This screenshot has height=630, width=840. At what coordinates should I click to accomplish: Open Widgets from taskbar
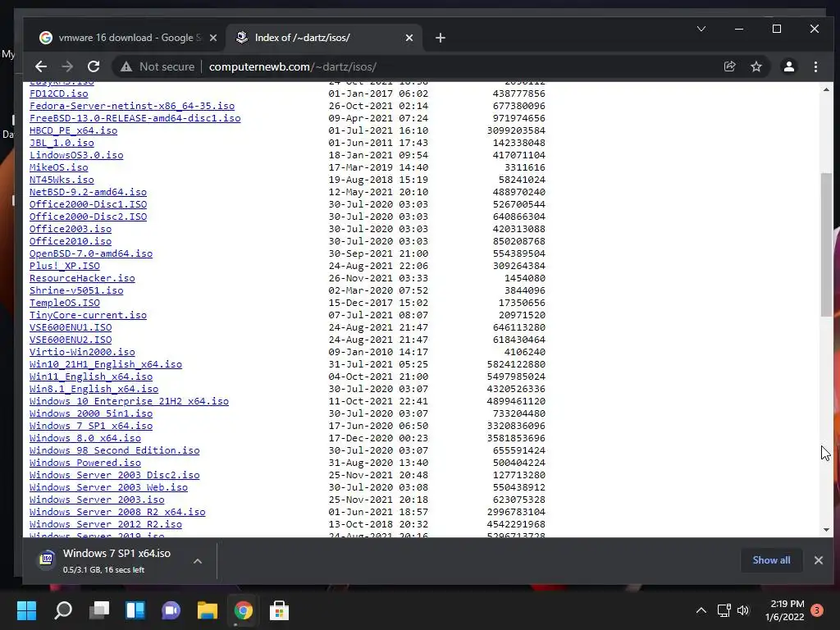[135, 610]
